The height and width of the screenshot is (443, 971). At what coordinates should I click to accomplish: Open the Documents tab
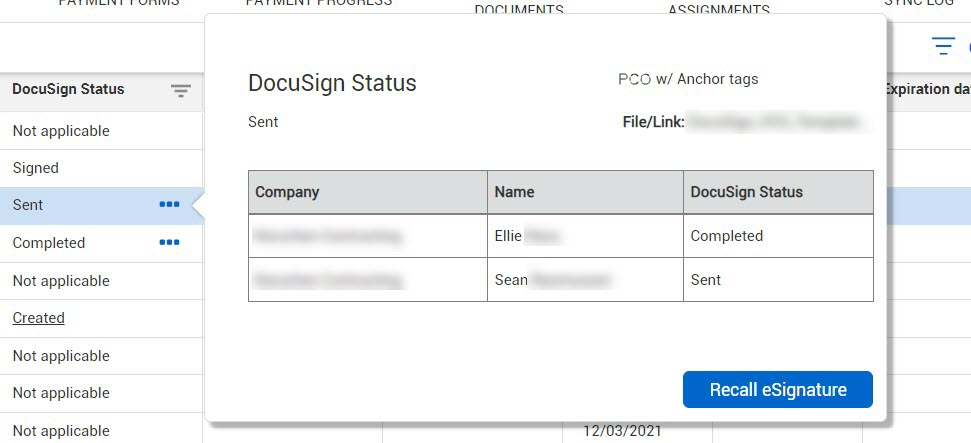point(519,9)
